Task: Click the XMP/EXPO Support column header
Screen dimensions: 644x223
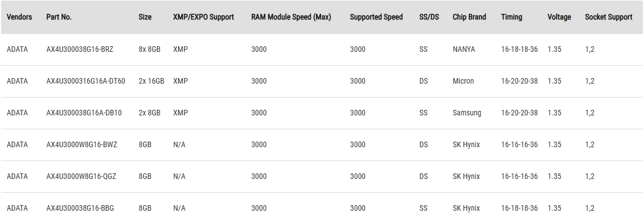Action: coord(204,17)
